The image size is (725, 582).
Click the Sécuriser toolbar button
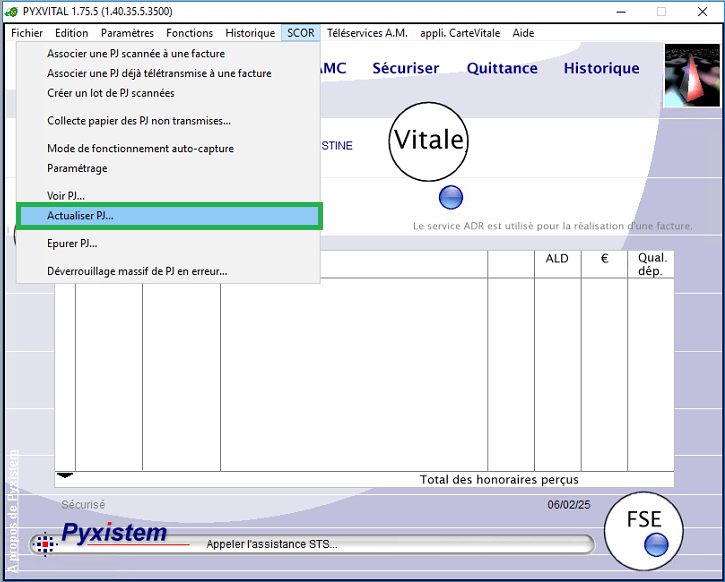[405, 68]
